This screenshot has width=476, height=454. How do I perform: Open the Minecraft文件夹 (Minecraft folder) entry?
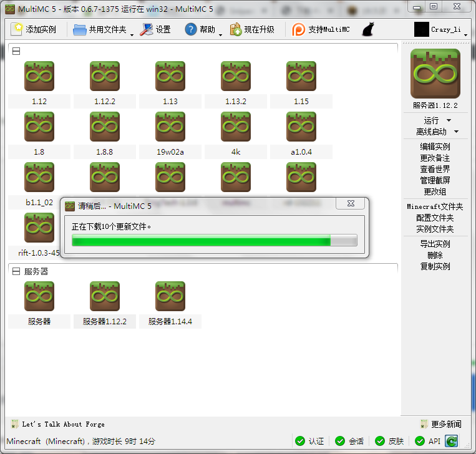[x=435, y=206]
